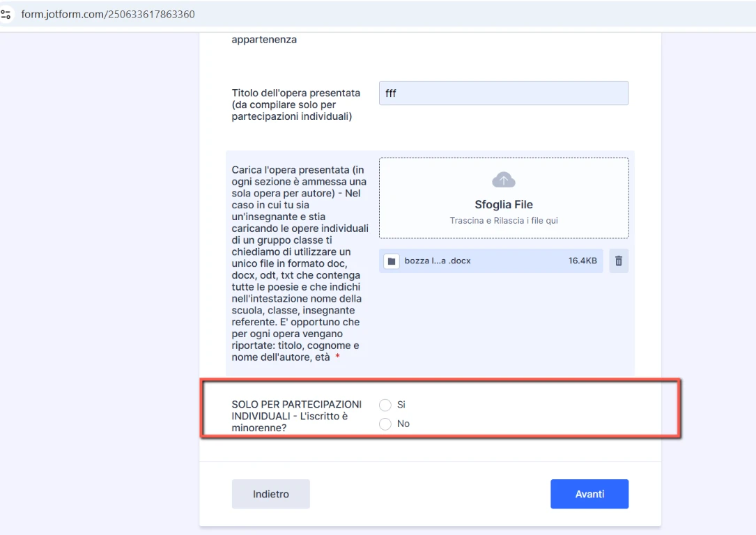Click the No option label text
This screenshot has width=756, height=535.
coord(403,424)
